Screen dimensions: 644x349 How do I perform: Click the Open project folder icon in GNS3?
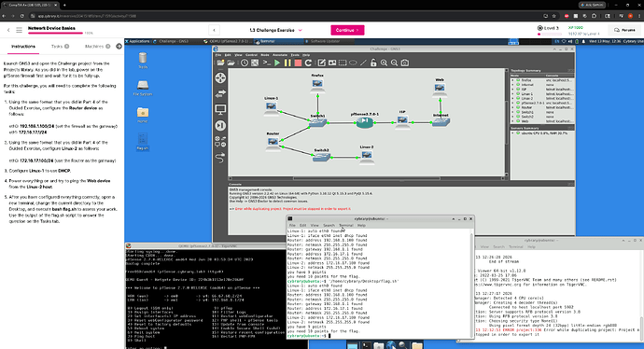click(231, 63)
